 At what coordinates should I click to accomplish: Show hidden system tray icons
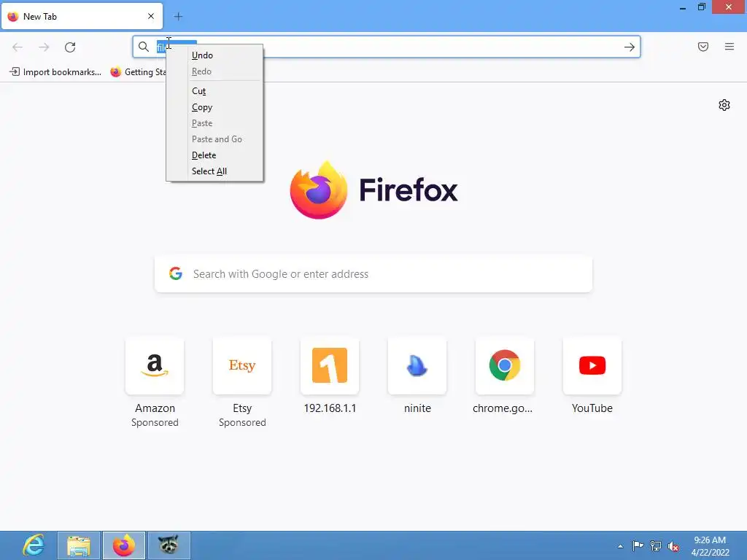[x=620, y=546]
